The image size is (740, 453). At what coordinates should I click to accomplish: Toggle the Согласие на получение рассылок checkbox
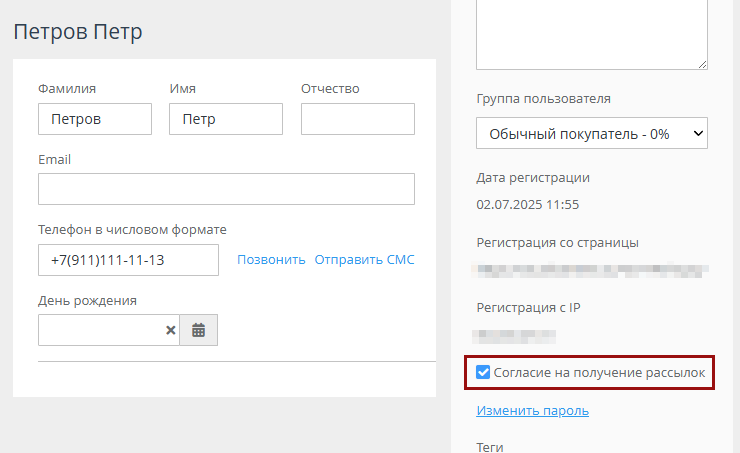(483, 373)
